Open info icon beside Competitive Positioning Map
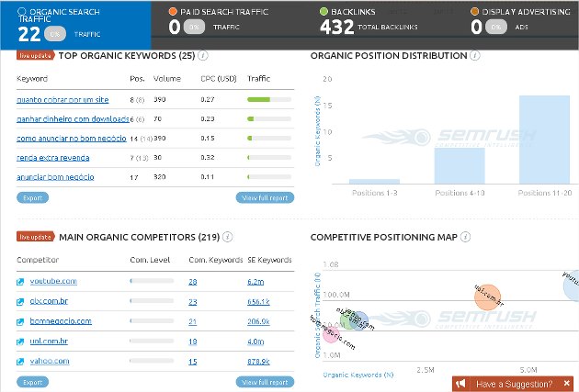Viewport: 579px width, 392px height. 466,237
